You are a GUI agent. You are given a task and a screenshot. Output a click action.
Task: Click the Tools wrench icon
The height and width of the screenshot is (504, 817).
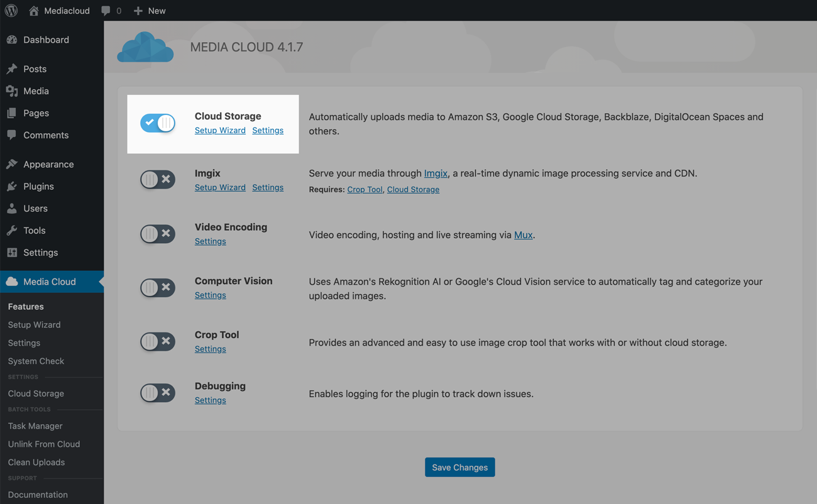(12, 231)
